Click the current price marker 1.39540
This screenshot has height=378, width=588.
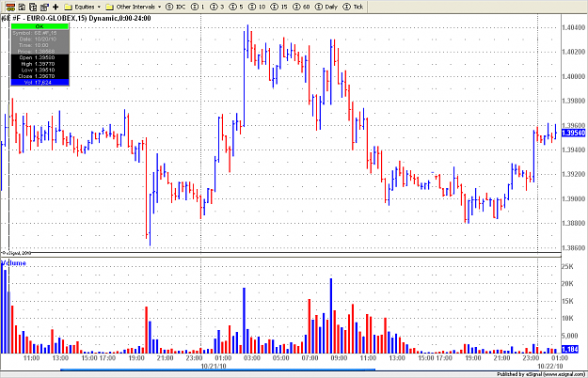[573, 133]
